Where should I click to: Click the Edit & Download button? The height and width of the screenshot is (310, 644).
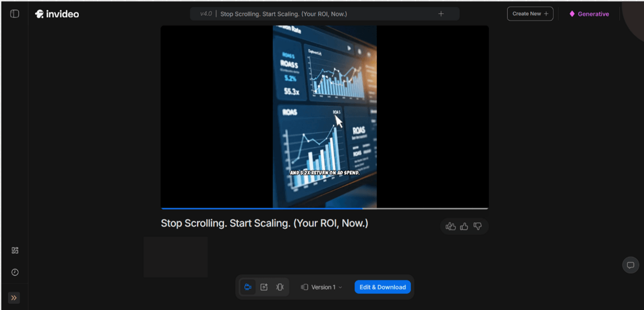click(x=382, y=287)
